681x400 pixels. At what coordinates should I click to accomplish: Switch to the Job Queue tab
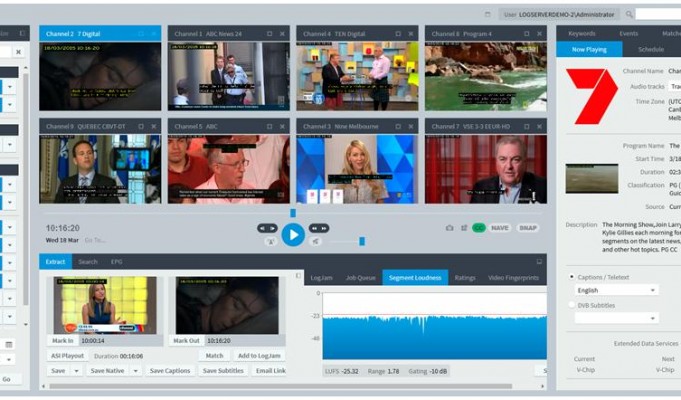tap(360, 278)
